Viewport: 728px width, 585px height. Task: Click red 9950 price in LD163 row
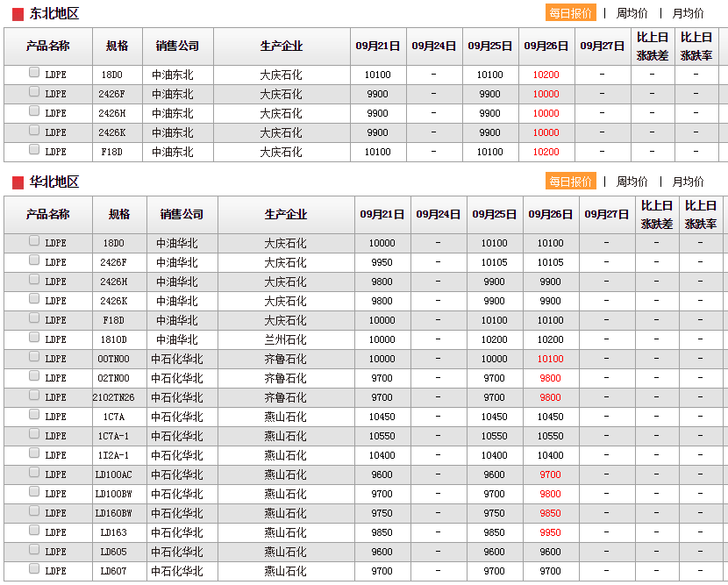550,532
